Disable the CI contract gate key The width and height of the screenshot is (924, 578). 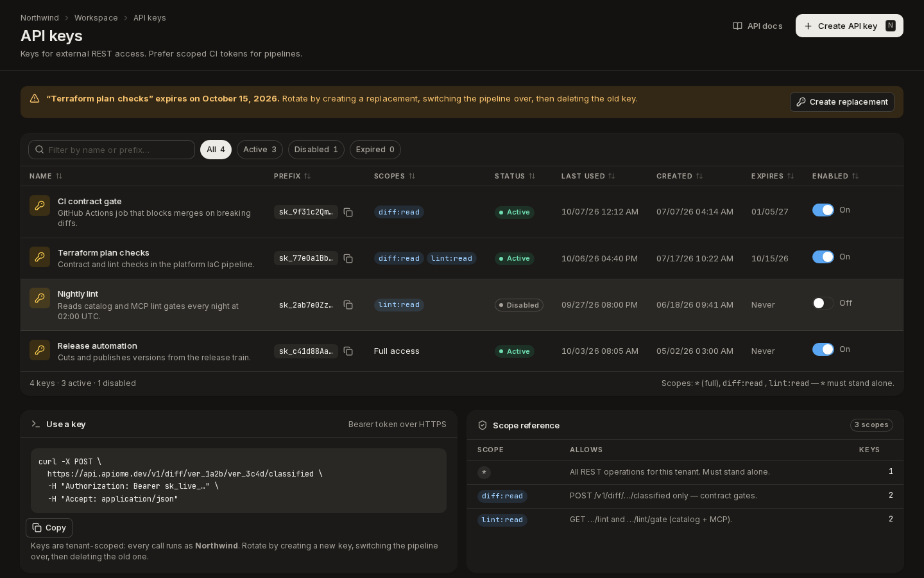pos(823,210)
